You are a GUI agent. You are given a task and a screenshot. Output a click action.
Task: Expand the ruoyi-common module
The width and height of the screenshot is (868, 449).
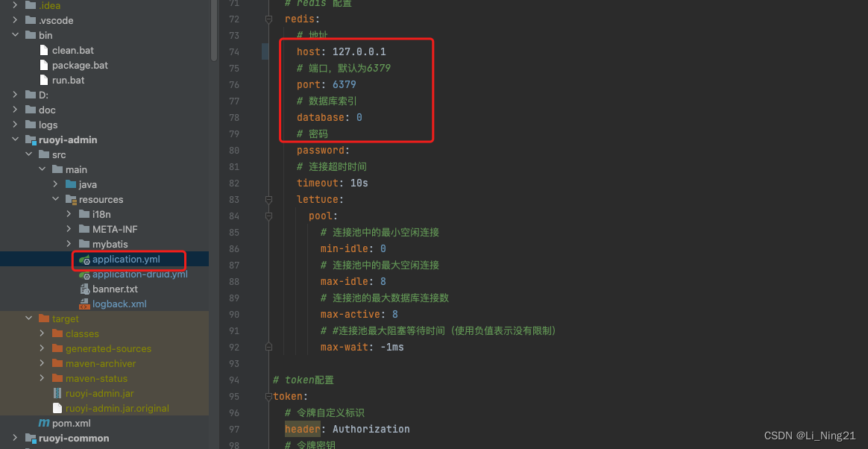13,439
